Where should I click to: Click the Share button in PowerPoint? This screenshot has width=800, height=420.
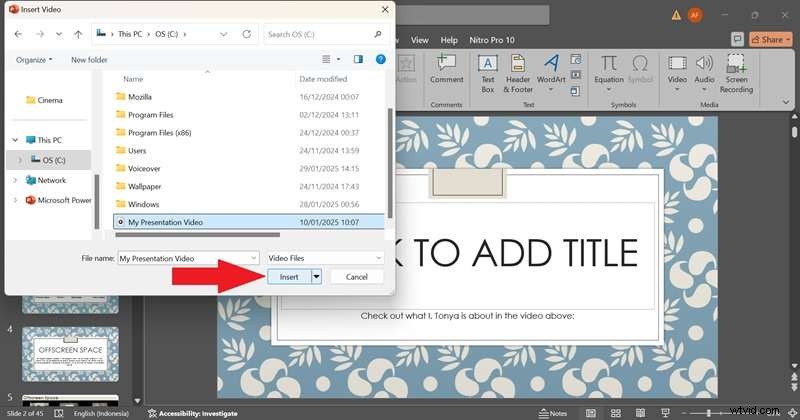pos(770,39)
